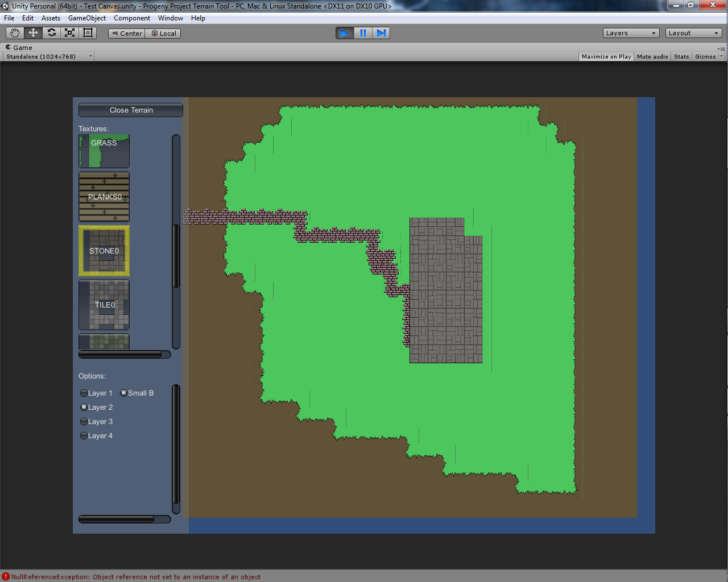Toggle Maximize on Play
This screenshot has height=582, width=728.
pos(606,56)
